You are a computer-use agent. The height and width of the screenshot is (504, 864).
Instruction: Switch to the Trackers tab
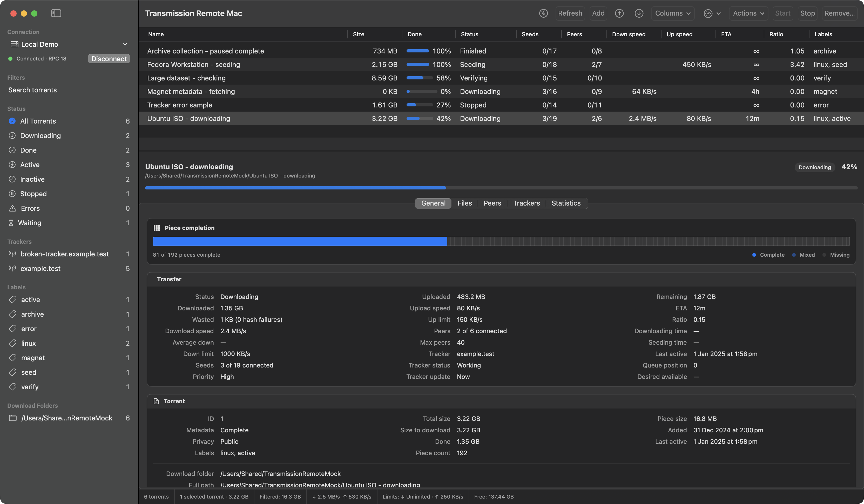click(526, 203)
